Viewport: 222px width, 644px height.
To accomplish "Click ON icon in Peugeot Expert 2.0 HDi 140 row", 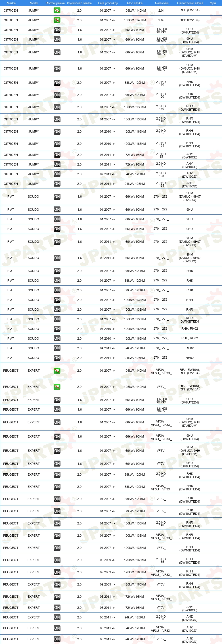I will pos(57,523).
